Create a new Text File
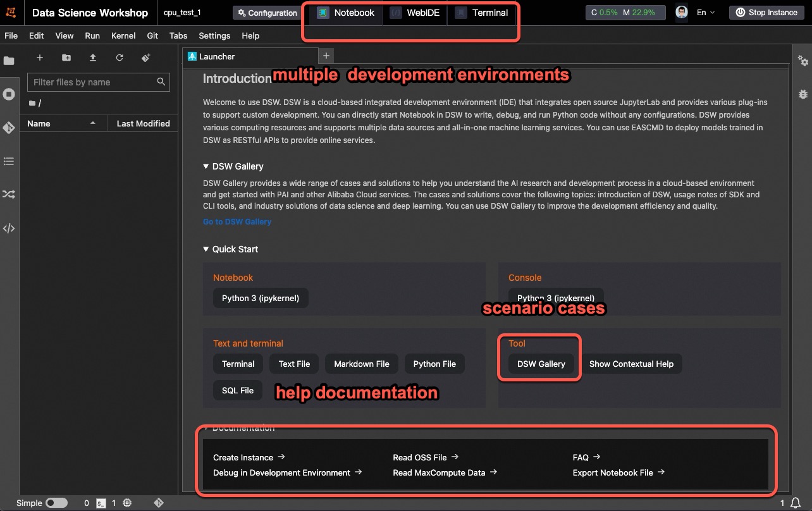 pyautogui.click(x=295, y=364)
